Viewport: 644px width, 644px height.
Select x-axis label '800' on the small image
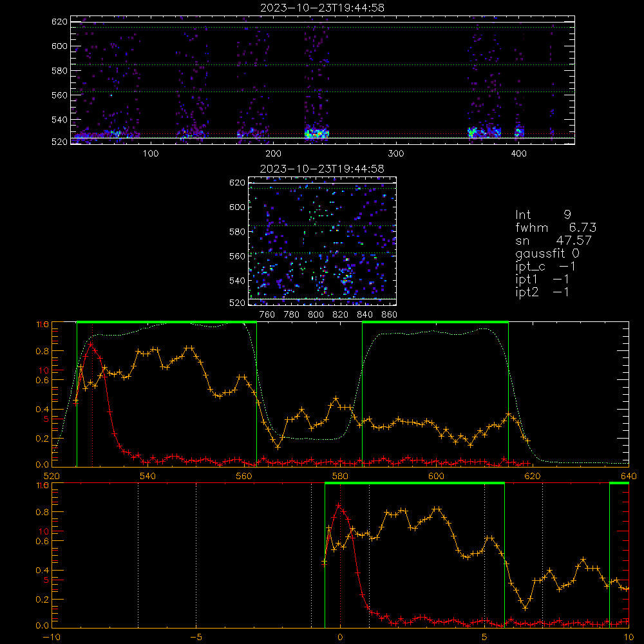316,315
